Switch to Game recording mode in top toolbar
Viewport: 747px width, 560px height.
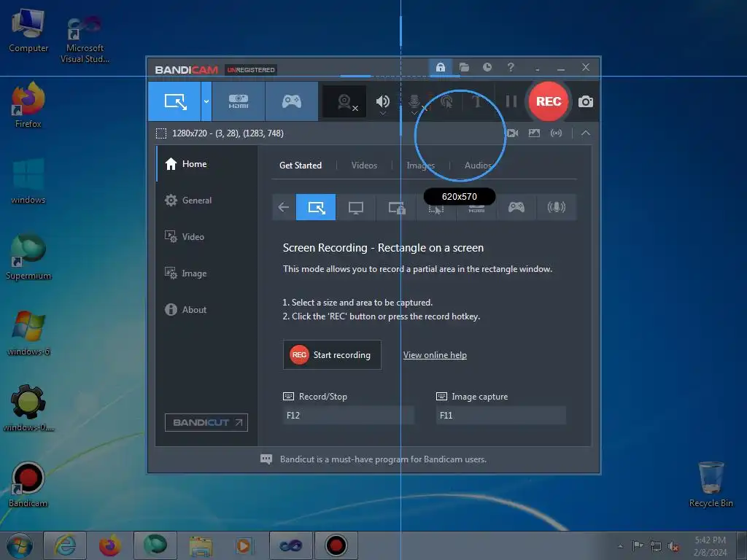coord(292,101)
